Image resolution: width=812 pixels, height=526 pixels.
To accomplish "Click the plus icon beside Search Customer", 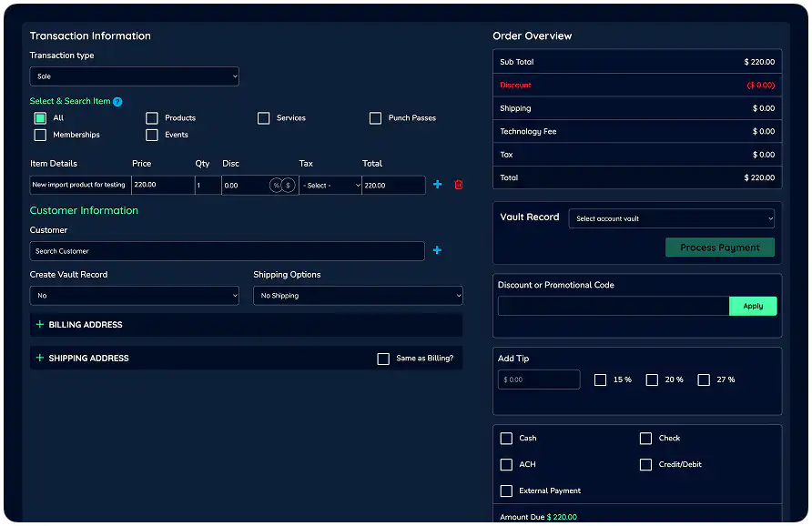I will [x=437, y=250].
